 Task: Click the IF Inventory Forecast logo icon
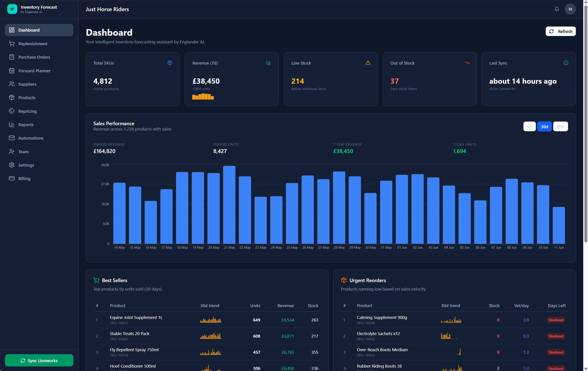pyautogui.click(x=12, y=9)
